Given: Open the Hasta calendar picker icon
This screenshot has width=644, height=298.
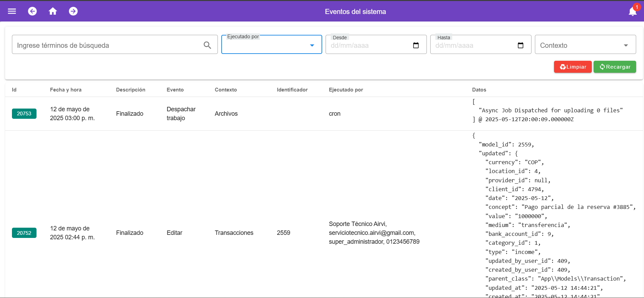Looking at the screenshot, I should click(x=521, y=45).
